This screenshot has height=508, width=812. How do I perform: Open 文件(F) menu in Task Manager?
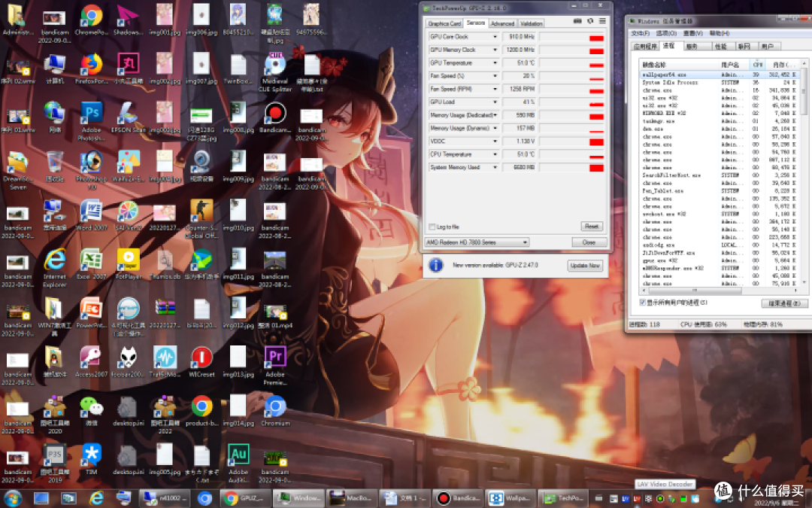coord(640,33)
